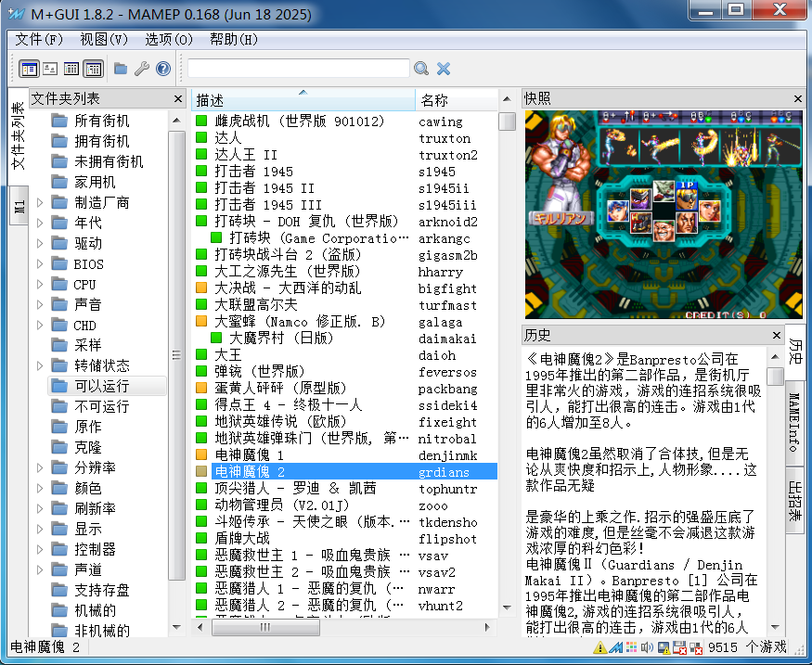The height and width of the screenshot is (665, 812).
Task: Select the 盾牌大战 game row
Action: point(344,539)
